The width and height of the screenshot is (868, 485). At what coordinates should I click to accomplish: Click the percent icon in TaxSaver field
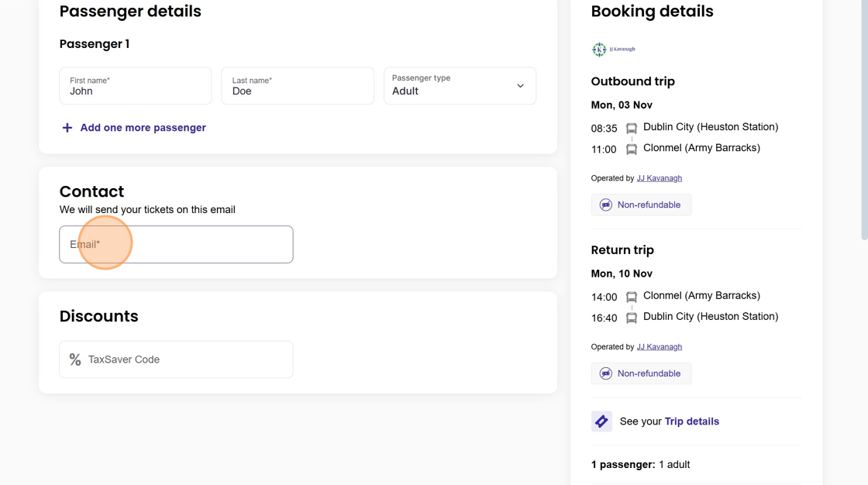(75, 359)
